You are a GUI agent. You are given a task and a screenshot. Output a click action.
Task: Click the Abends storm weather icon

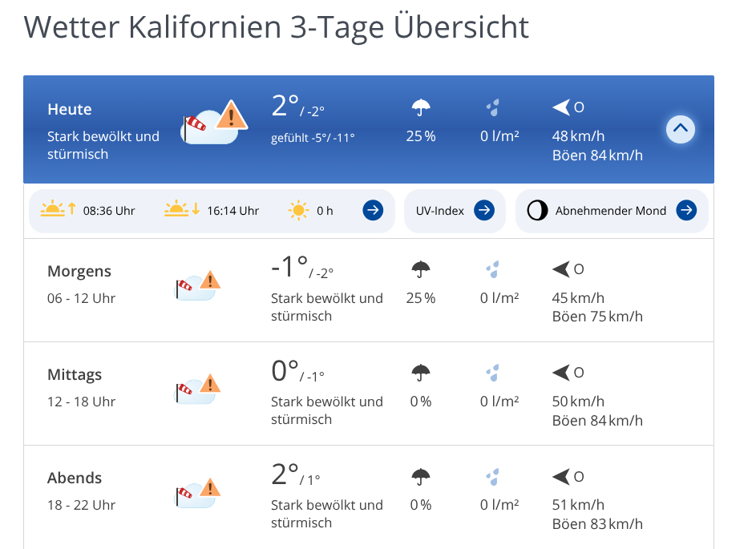[197, 492]
